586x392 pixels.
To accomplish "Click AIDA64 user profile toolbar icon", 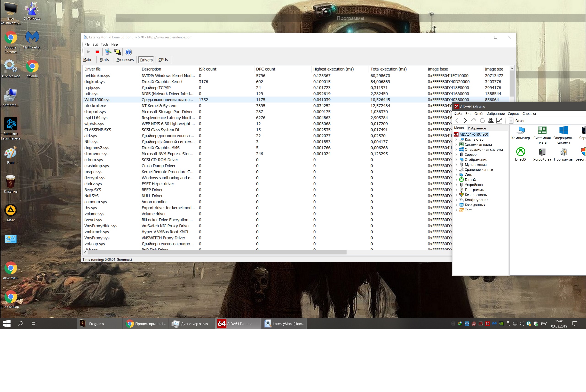I will click(x=491, y=121).
